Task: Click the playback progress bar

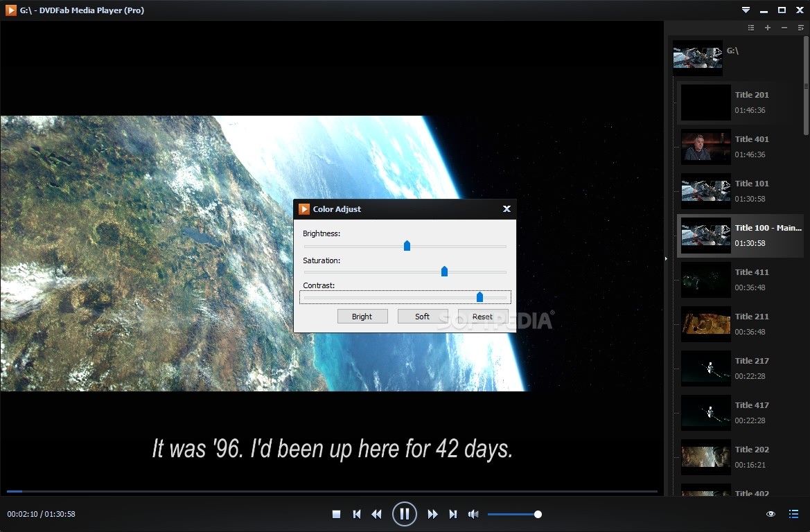Action: click(x=332, y=491)
